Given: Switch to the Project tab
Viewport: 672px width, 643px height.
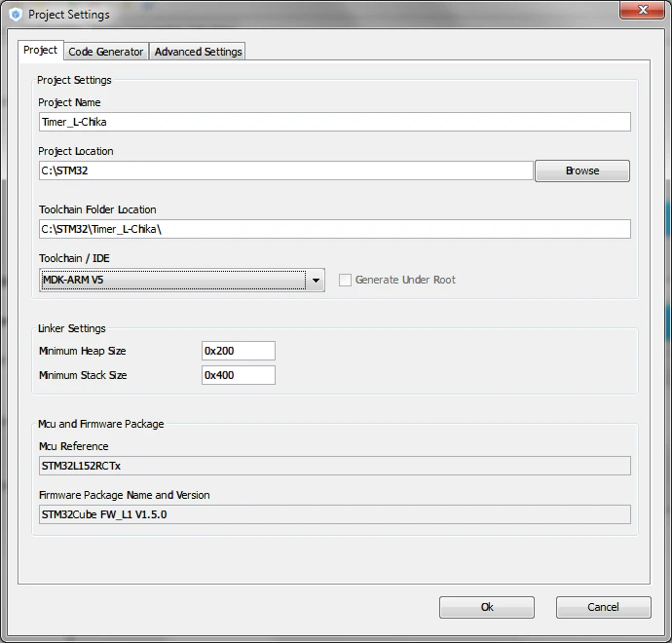Looking at the screenshot, I should (40, 50).
